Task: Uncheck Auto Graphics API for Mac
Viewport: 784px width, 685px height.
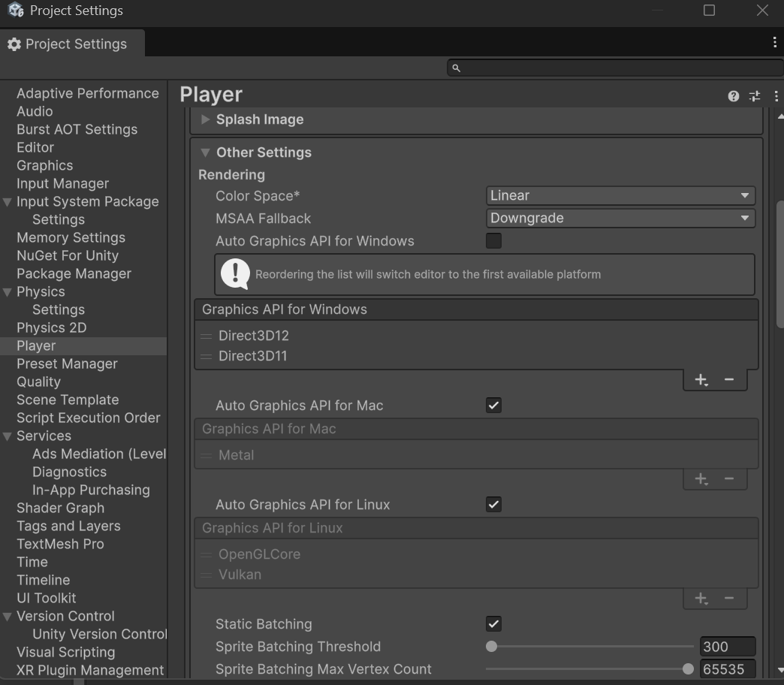Action: (x=493, y=406)
